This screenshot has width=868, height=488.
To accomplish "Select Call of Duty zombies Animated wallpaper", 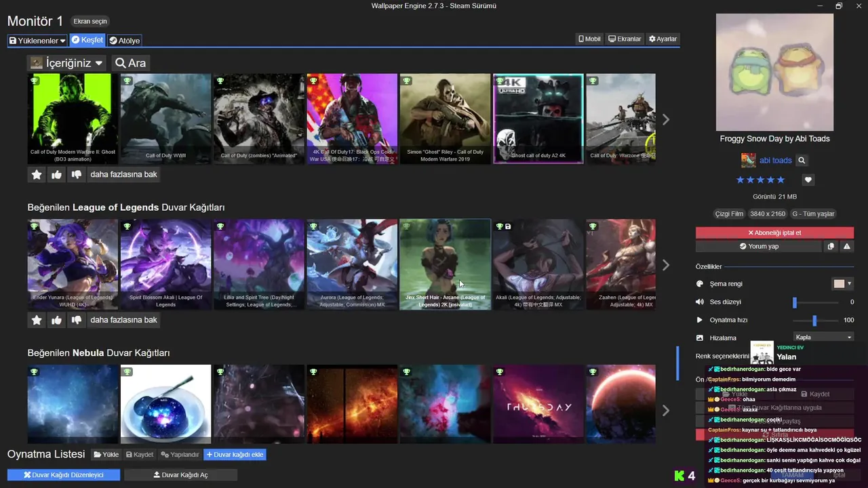I will (259, 119).
